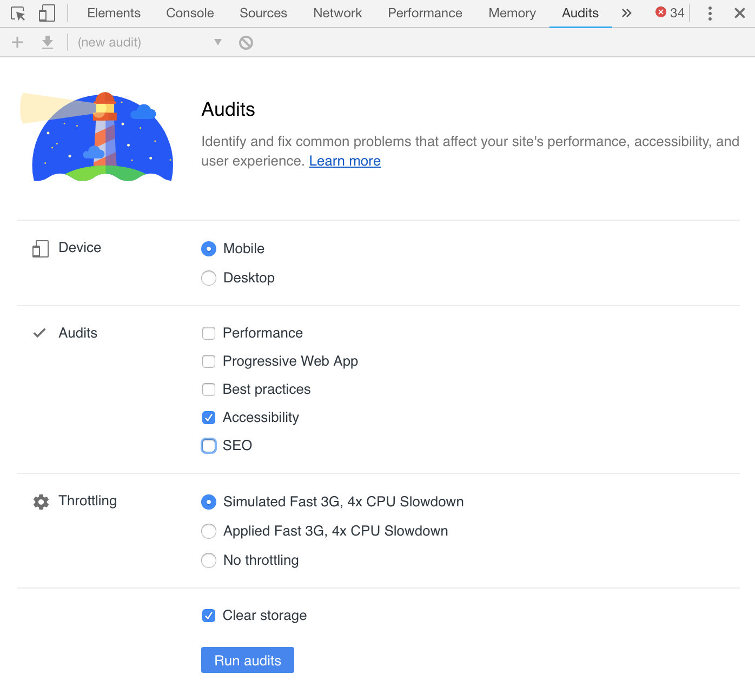Open the three-dot DevTools menu

pos(710,14)
